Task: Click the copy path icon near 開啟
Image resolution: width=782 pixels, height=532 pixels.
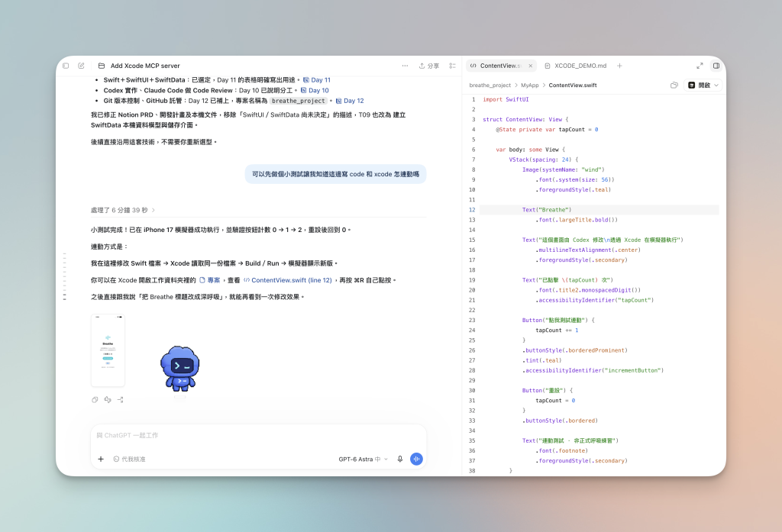Action: click(674, 85)
